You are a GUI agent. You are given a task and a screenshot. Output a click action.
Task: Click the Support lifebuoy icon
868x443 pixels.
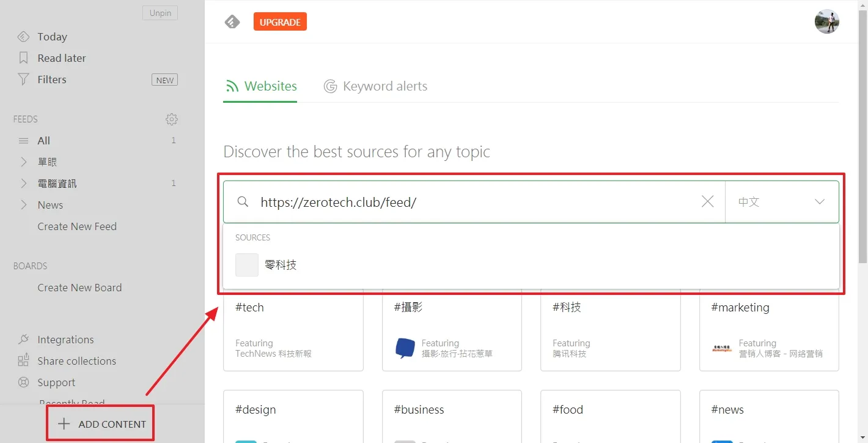tap(23, 382)
